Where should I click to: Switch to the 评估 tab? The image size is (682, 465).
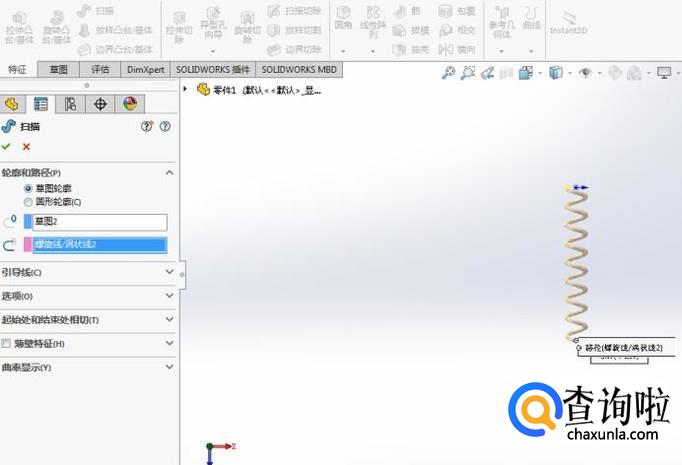pos(100,70)
